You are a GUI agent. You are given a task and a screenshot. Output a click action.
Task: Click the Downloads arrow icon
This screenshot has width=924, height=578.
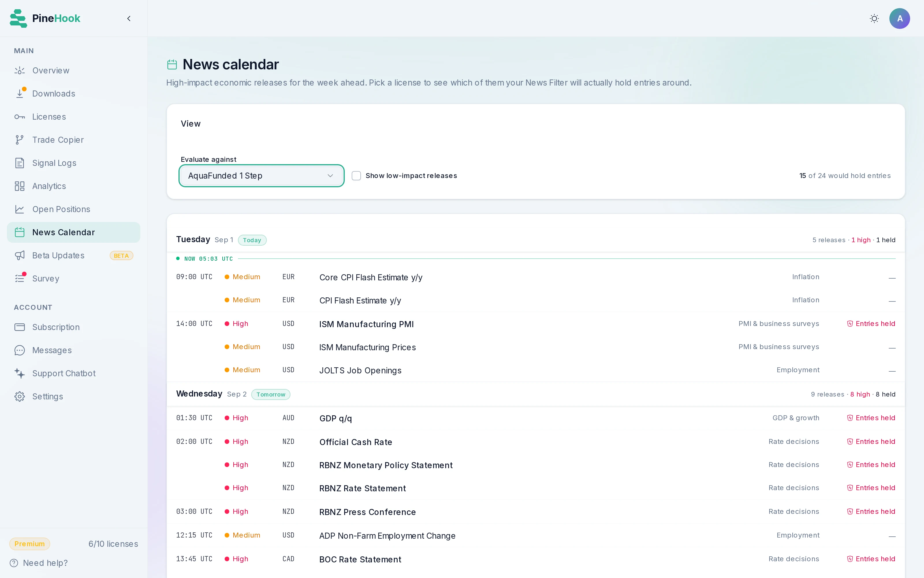tap(19, 94)
